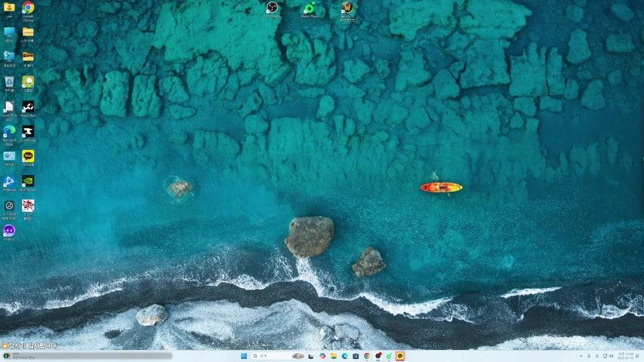Screen dimensions: 644x362
Task: Click the NVIDIA desktop shortcut
Action: (28, 181)
